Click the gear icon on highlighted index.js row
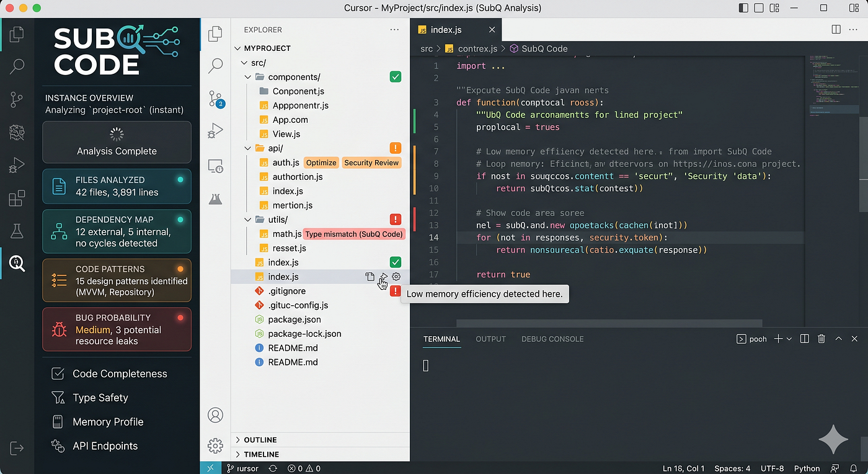868x474 pixels. tap(396, 277)
